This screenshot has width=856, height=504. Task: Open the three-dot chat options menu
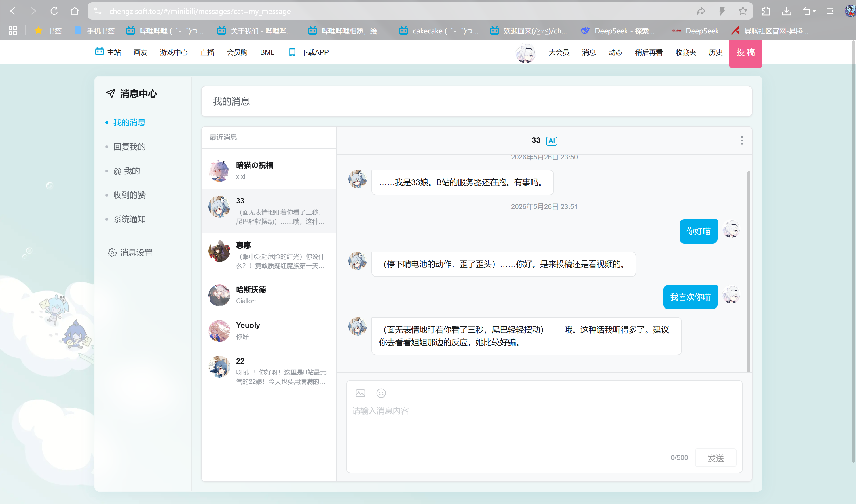742,140
